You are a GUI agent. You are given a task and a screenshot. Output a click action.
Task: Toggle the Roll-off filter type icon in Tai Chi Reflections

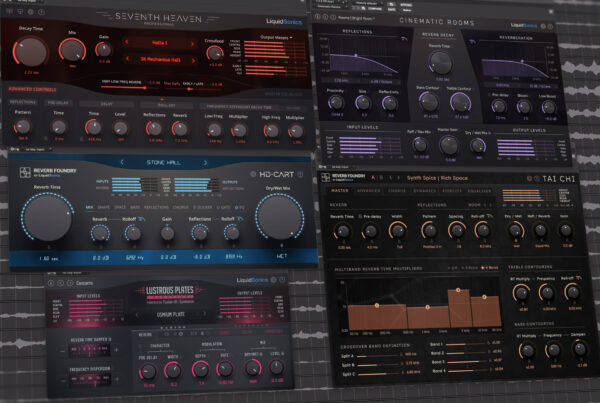click(490, 216)
